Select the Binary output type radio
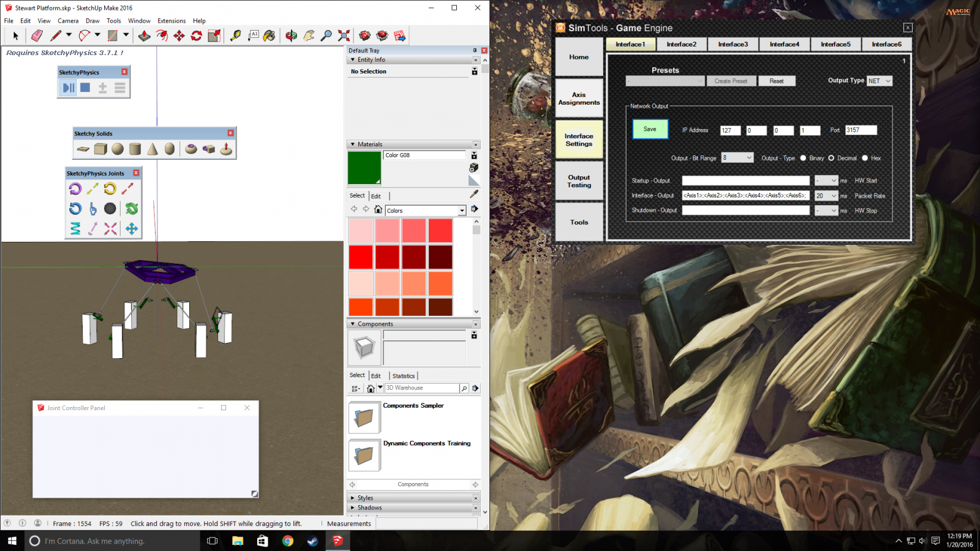This screenshot has height=551, width=980. click(803, 158)
